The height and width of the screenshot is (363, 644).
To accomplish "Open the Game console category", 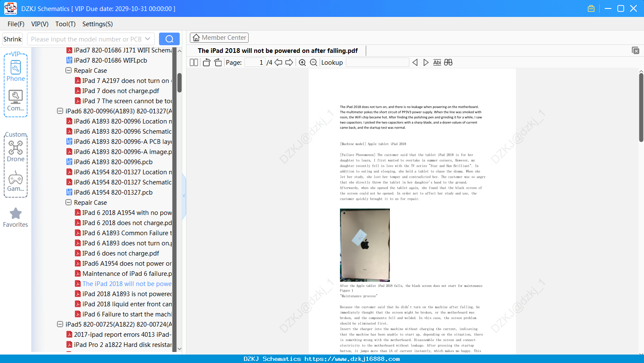I will [x=16, y=181].
